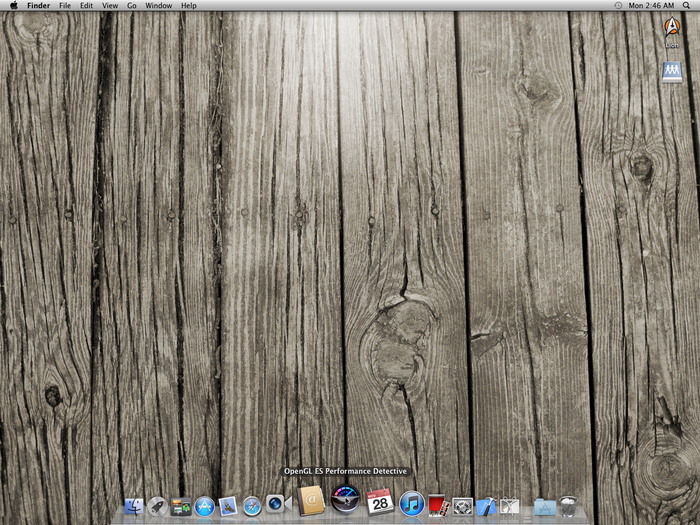Open the Help menu
The width and height of the screenshot is (700, 525).
188,5
